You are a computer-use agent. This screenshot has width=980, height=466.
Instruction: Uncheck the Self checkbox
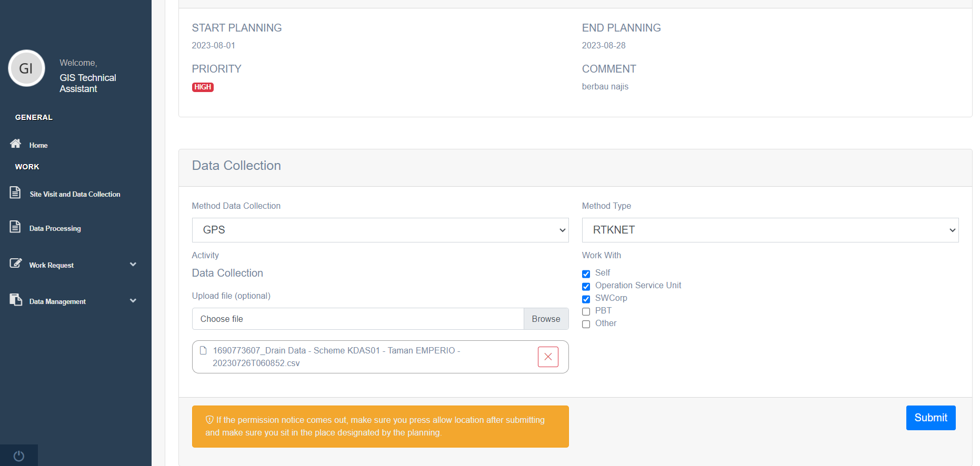(x=586, y=273)
